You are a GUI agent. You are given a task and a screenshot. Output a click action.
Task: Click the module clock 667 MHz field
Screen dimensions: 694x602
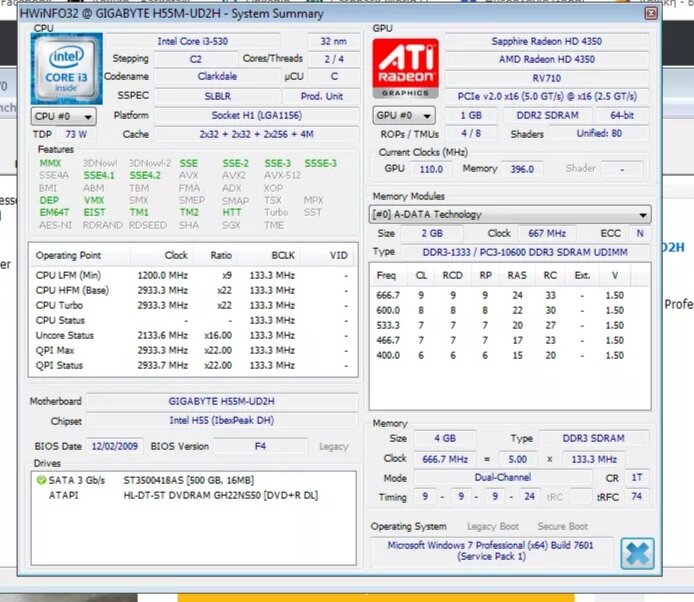[x=547, y=233]
